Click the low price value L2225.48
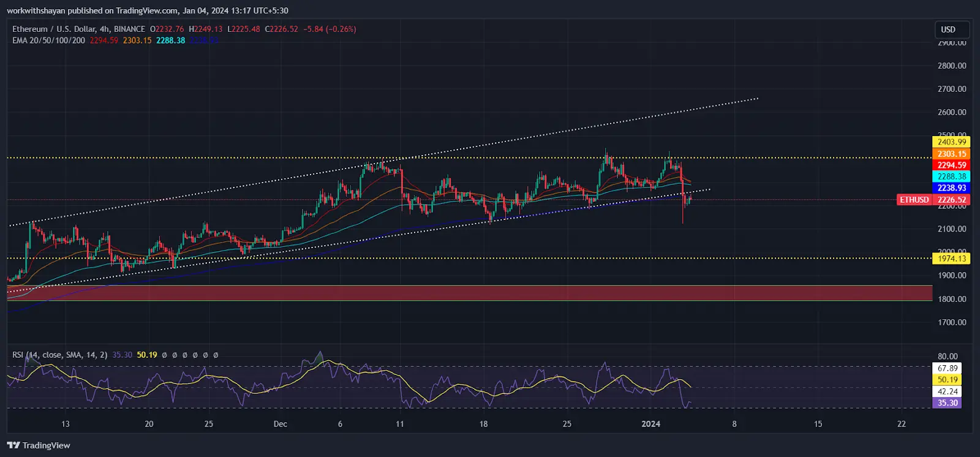 point(244,29)
